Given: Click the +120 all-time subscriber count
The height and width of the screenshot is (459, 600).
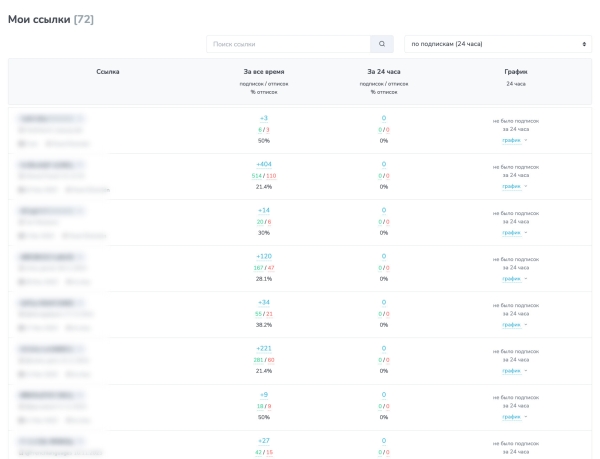Looking at the screenshot, I should coord(264,256).
